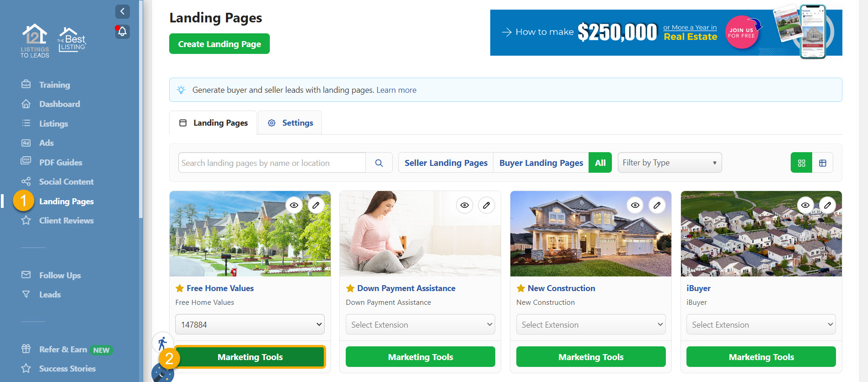Switch to table list view icon
Viewport: 868px width, 382px height.
(822, 163)
